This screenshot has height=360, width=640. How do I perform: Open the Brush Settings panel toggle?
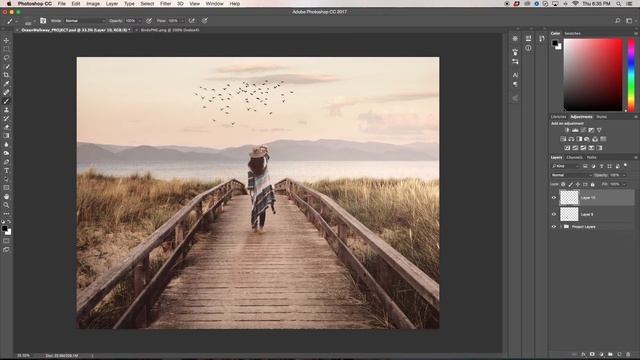click(x=43, y=20)
